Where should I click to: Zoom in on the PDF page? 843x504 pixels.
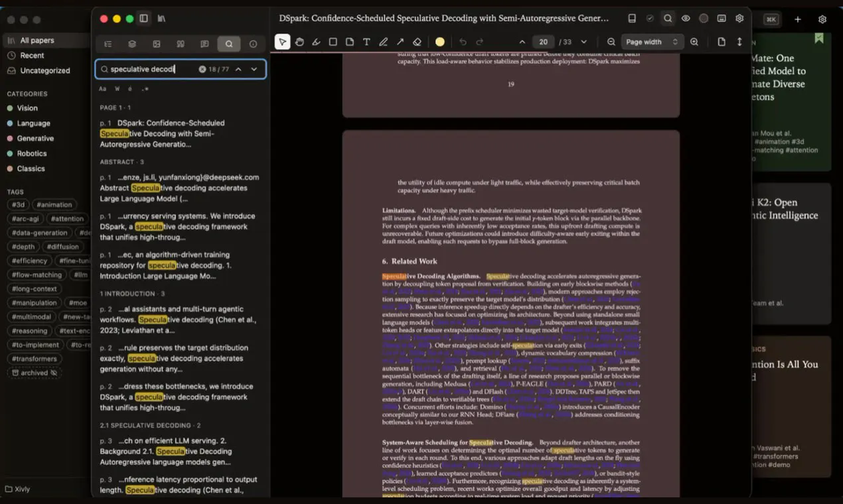[694, 42]
